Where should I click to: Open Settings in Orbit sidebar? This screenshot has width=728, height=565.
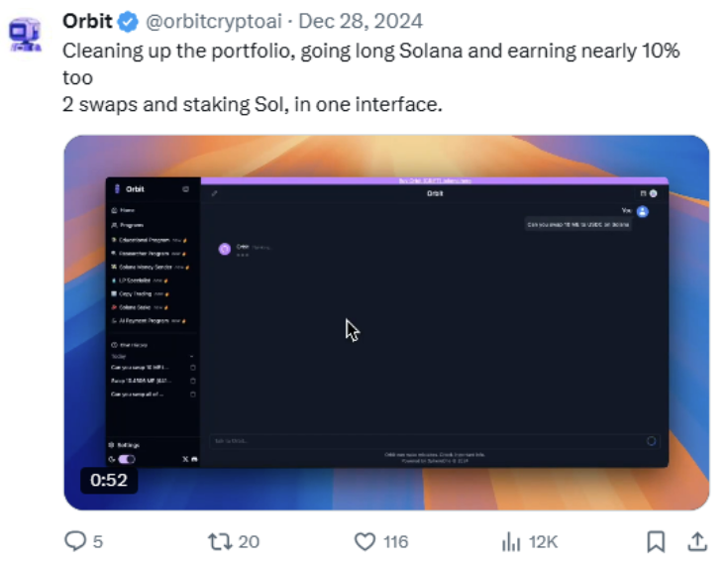coord(125,445)
